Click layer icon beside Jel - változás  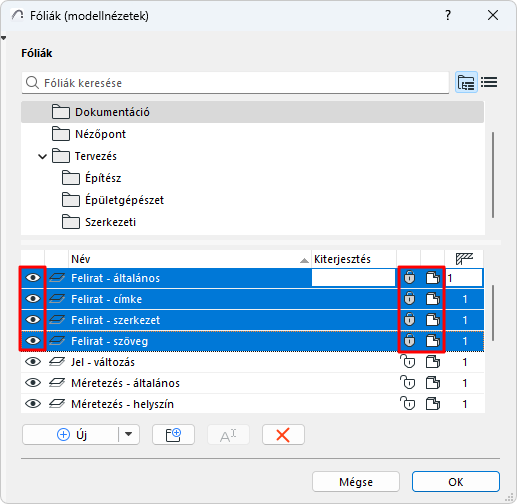point(57,362)
